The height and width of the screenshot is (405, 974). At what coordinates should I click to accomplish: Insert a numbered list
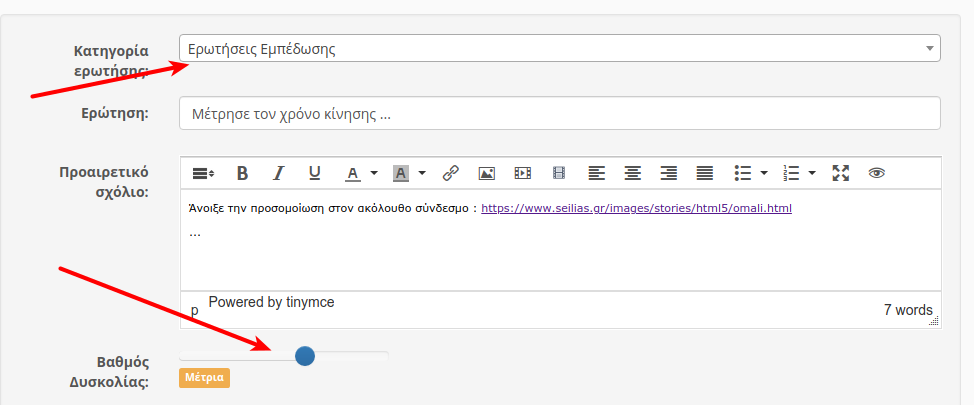point(791,173)
